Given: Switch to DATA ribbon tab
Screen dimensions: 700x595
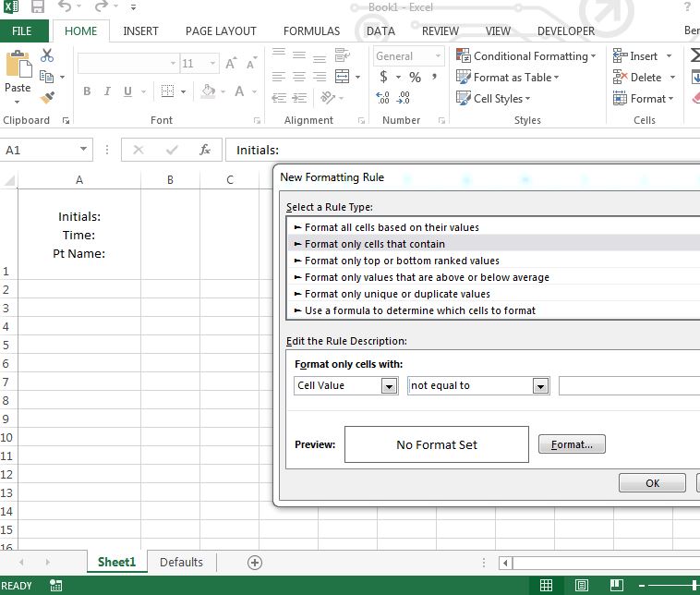Looking at the screenshot, I should pyautogui.click(x=380, y=30).
